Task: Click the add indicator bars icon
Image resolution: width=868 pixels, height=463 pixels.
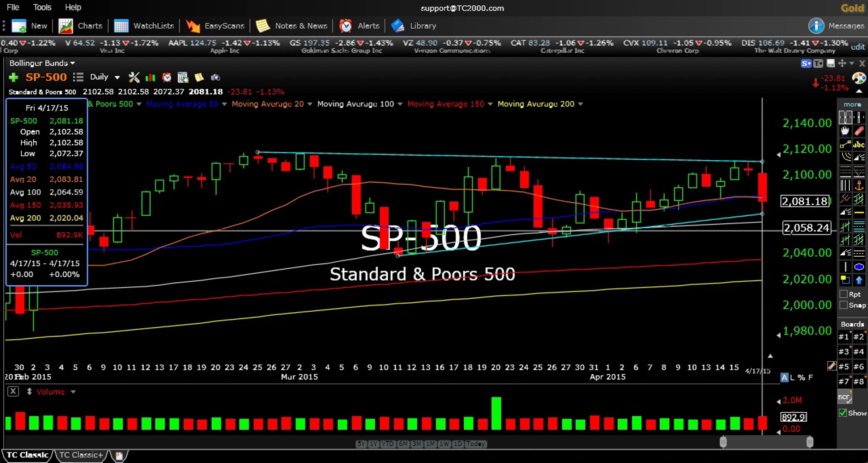Action: point(150,77)
